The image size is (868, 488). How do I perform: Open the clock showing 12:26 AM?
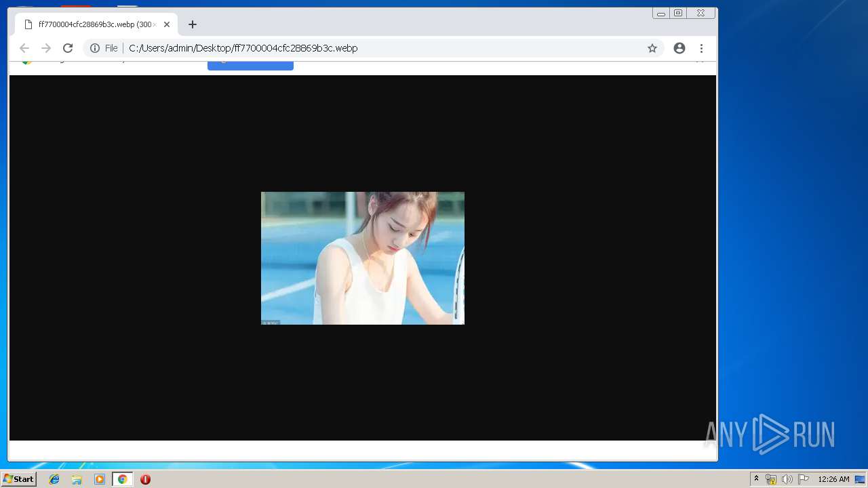tap(833, 479)
